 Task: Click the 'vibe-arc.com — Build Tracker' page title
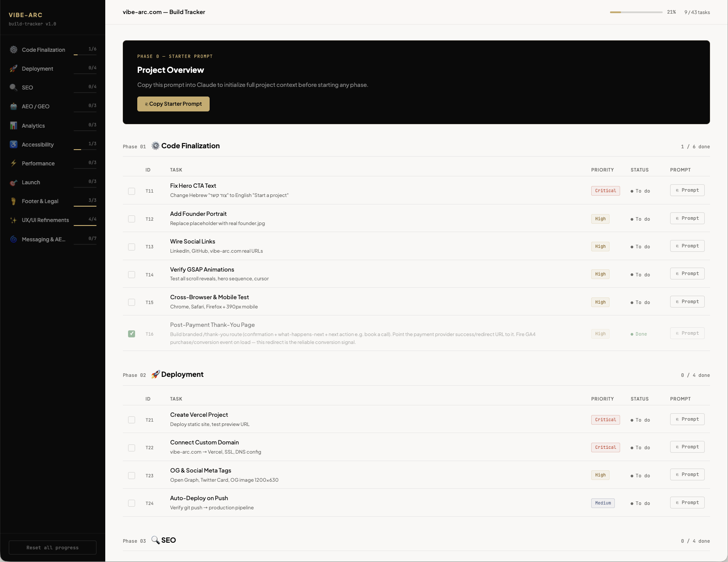pos(164,12)
